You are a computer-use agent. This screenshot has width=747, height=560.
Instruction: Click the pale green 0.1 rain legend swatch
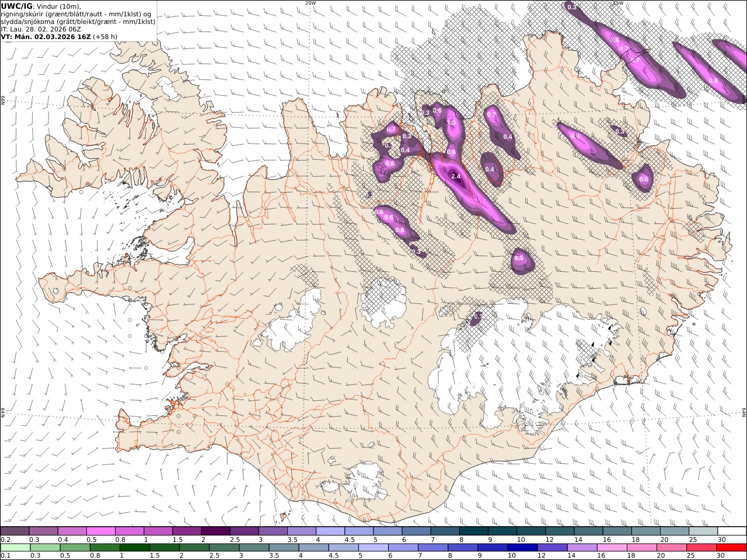[15, 548]
